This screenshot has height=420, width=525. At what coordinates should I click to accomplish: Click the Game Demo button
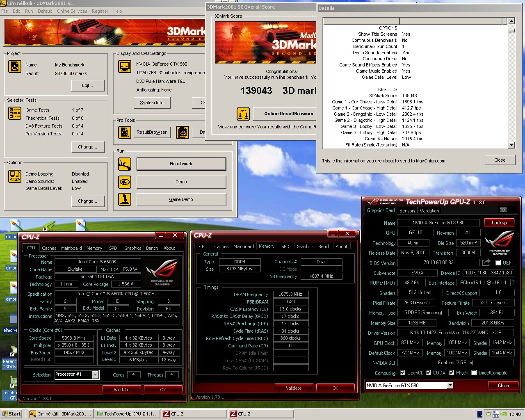[x=181, y=199]
